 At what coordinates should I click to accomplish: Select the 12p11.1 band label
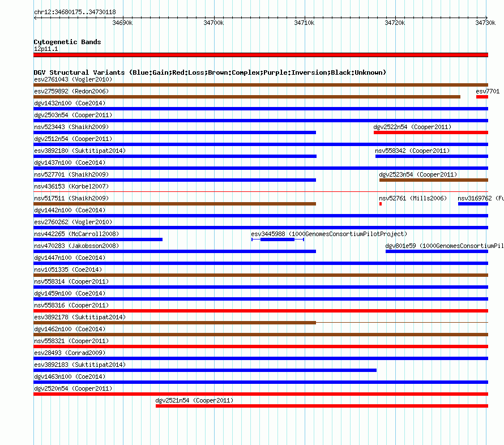(46, 49)
